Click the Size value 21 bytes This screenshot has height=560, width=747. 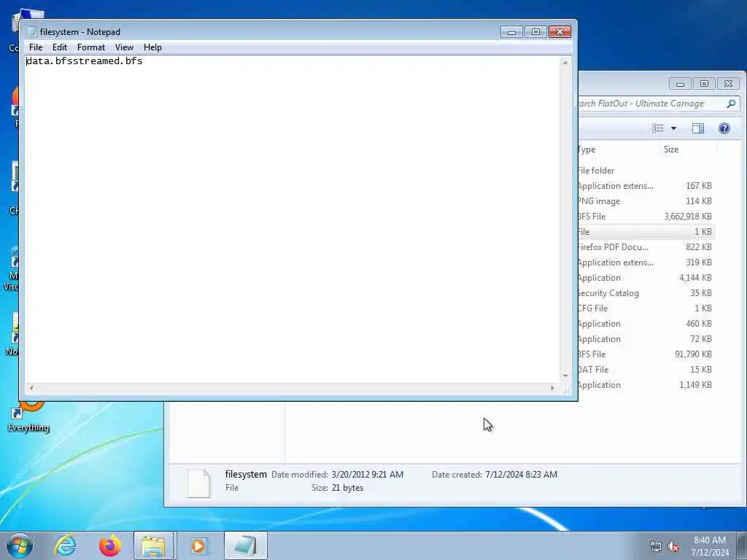[347, 488]
